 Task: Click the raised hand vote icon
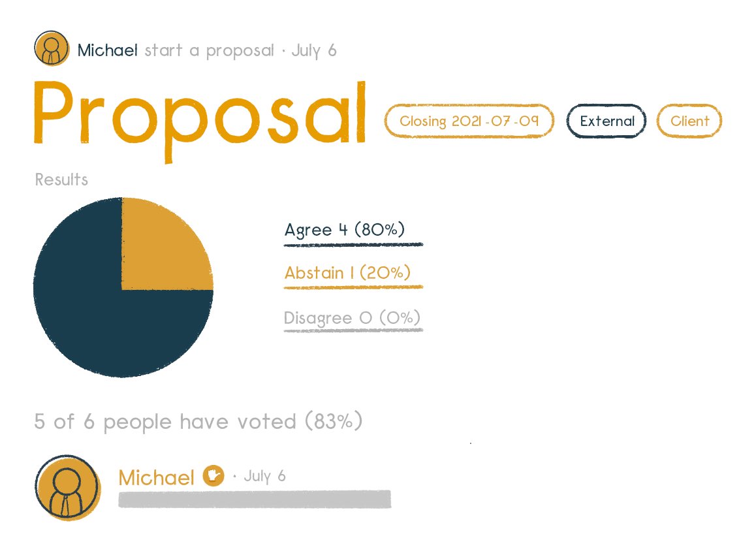213,475
